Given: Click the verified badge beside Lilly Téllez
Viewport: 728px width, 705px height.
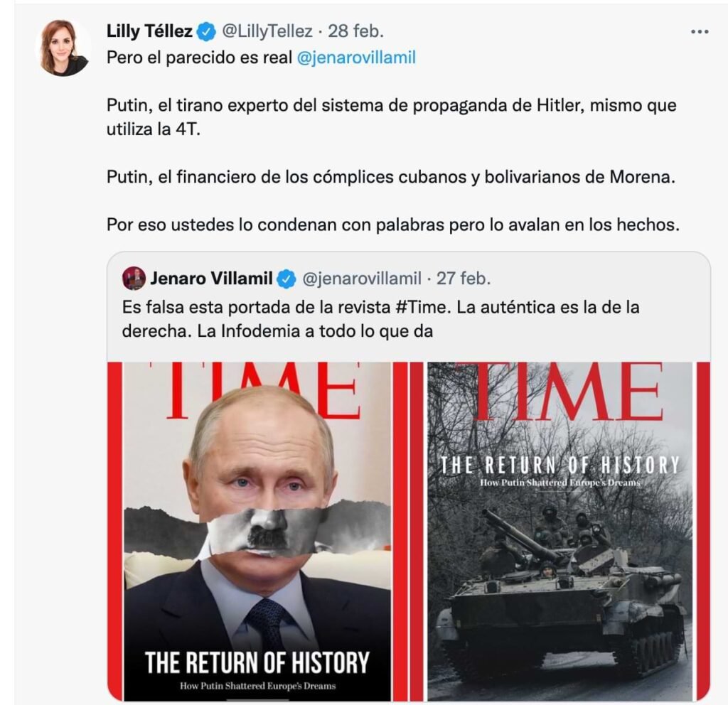Looking at the screenshot, I should click(x=206, y=31).
